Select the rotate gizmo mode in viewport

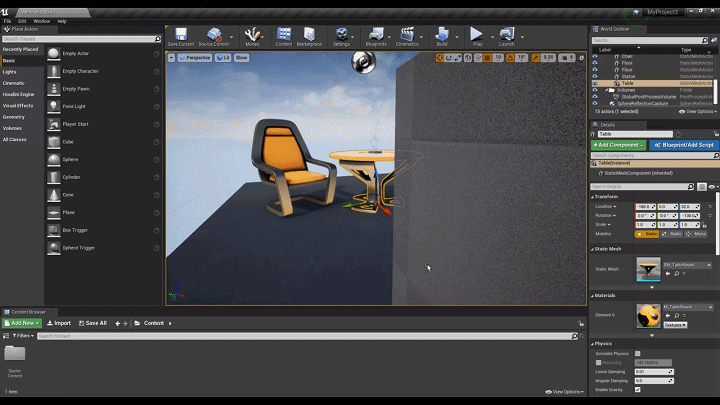coord(449,58)
